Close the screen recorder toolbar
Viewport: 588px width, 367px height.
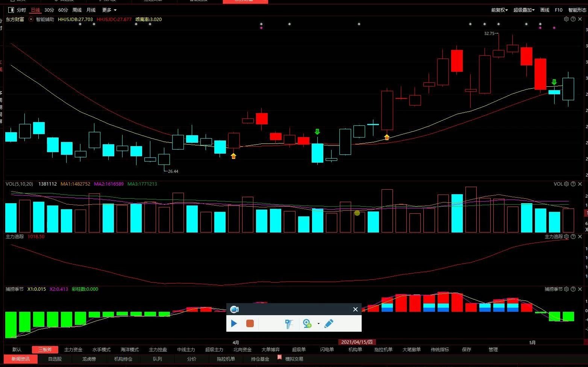click(355, 310)
